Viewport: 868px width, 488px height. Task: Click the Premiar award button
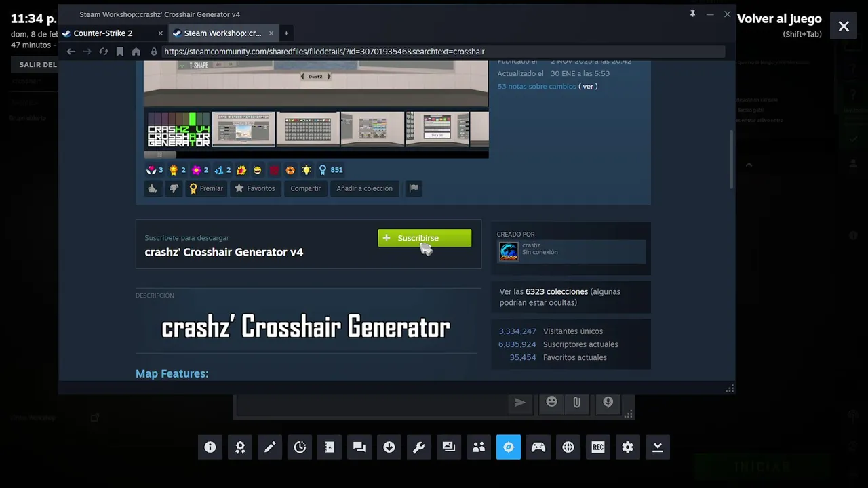pos(206,188)
